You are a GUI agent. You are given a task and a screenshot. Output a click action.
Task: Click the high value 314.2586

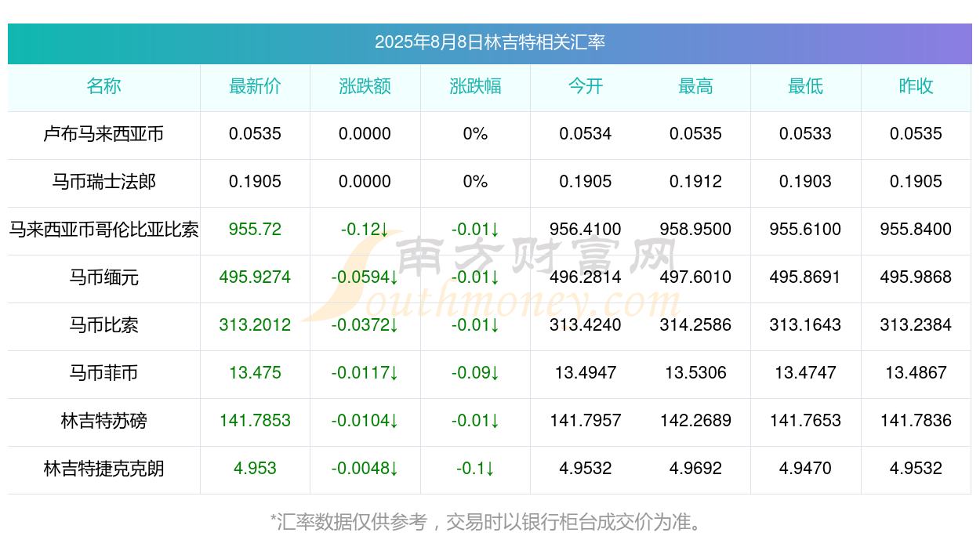click(x=695, y=325)
